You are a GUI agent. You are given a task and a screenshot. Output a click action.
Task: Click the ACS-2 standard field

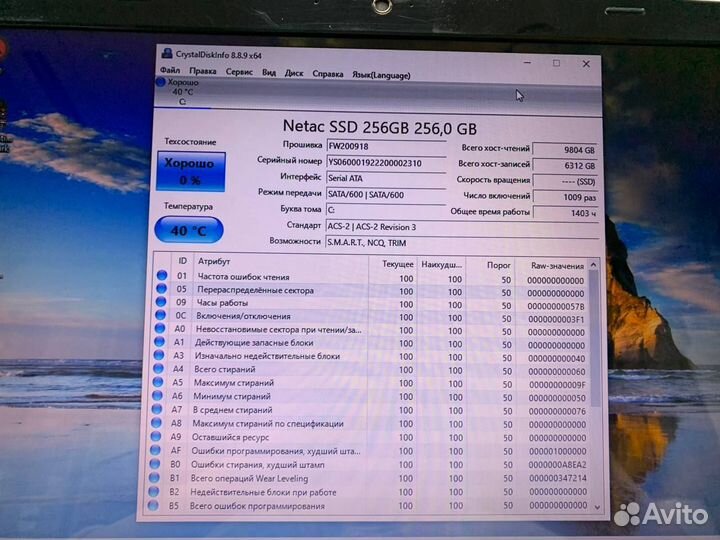tap(461, 227)
